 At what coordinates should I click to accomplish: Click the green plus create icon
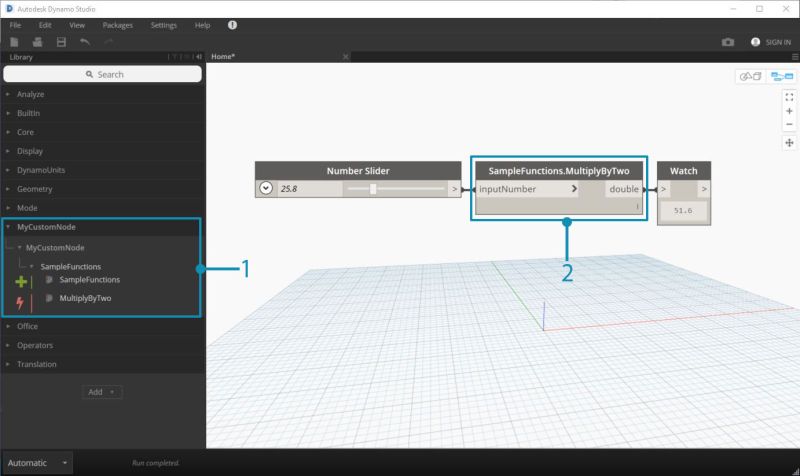(x=21, y=281)
